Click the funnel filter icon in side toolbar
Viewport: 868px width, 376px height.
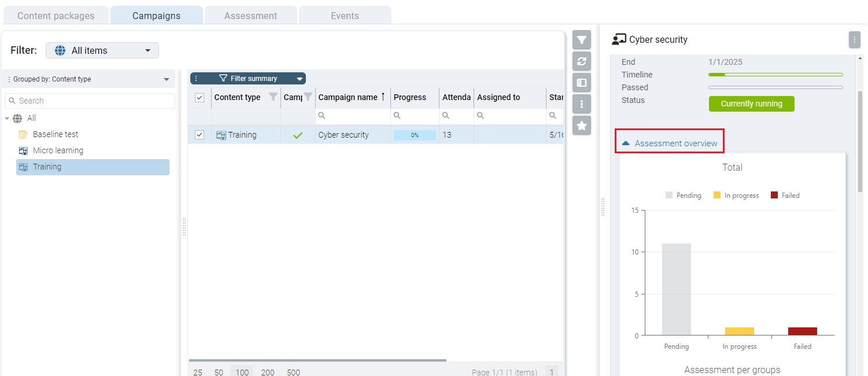(582, 40)
